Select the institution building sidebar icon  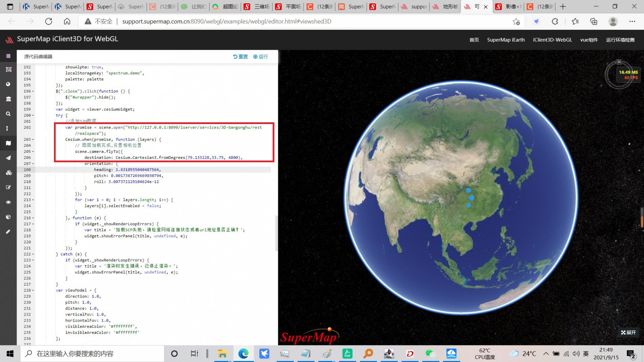point(8,99)
